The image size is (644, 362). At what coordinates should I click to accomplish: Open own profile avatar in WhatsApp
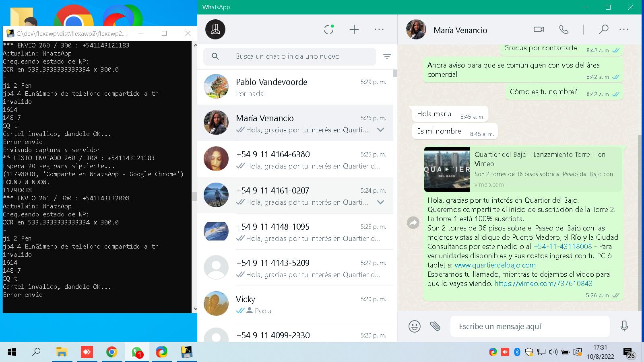tap(215, 29)
